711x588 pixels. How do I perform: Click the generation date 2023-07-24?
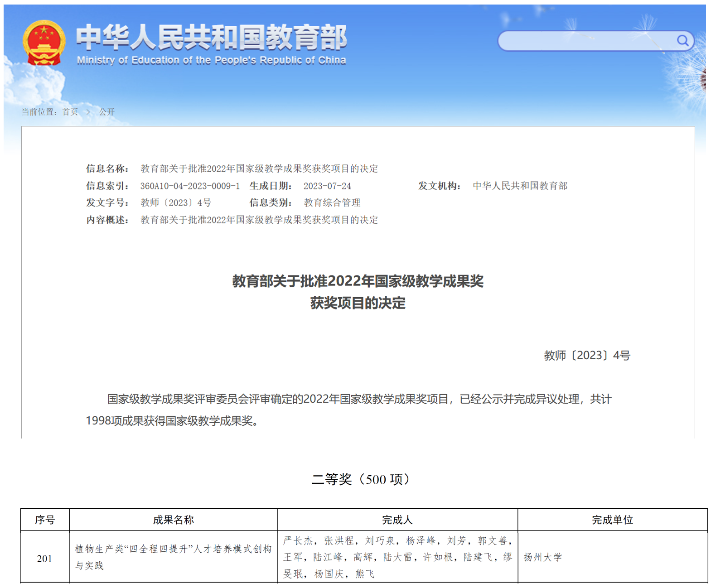pos(327,186)
